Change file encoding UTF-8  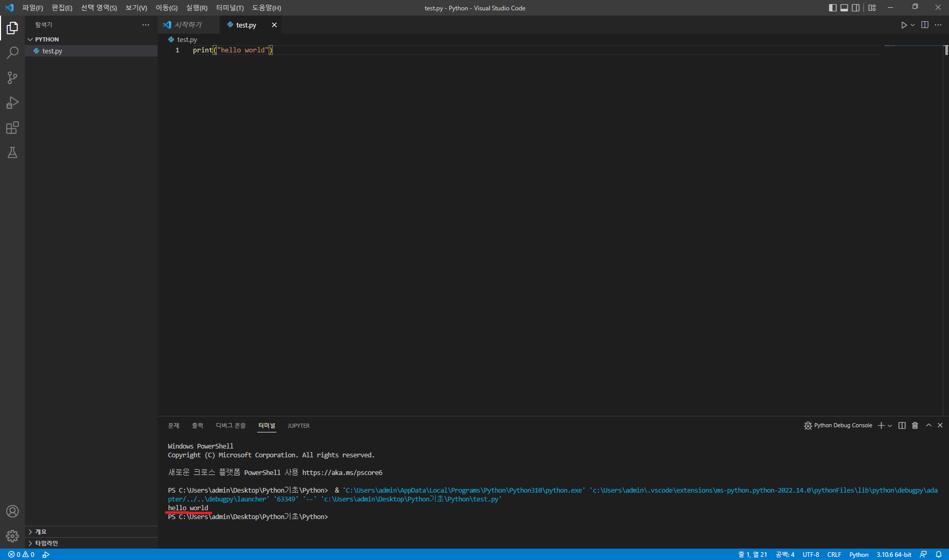[811, 554]
